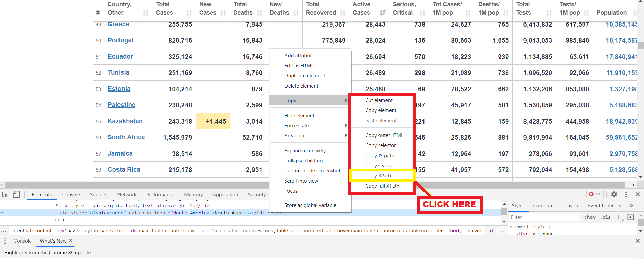This screenshot has width=644, height=259.
Task: Select the tr.even breadcrumb node
Action: click(x=475, y=231)
